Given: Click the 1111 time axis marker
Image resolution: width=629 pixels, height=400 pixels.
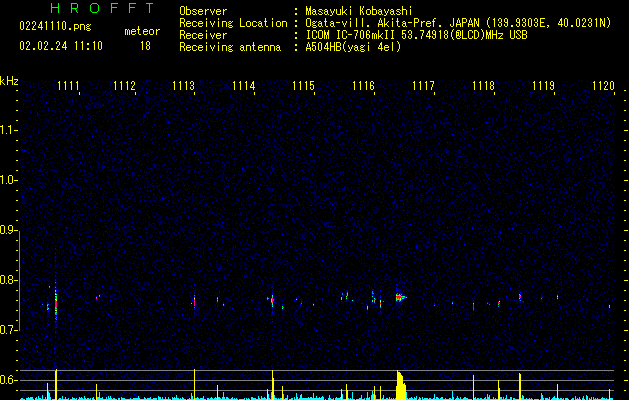Looking at the screenshot, I should pos(68,86).
